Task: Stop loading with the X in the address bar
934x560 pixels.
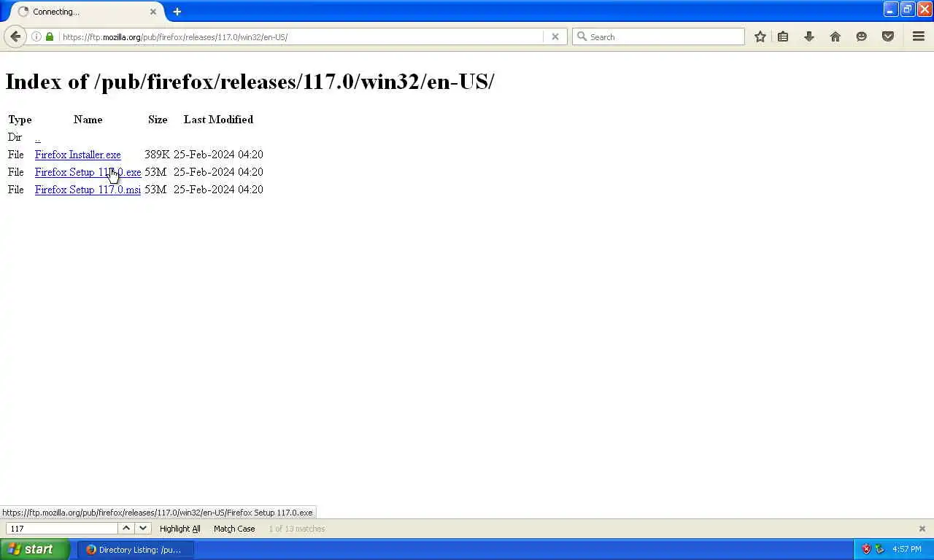Action: tap(555, 36)
